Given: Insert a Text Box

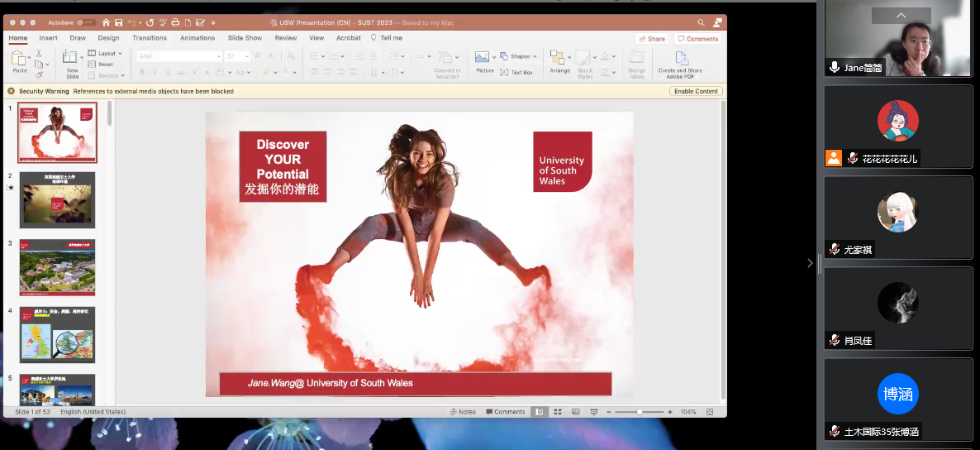Looking at the screenshot, I should (517, 73).
